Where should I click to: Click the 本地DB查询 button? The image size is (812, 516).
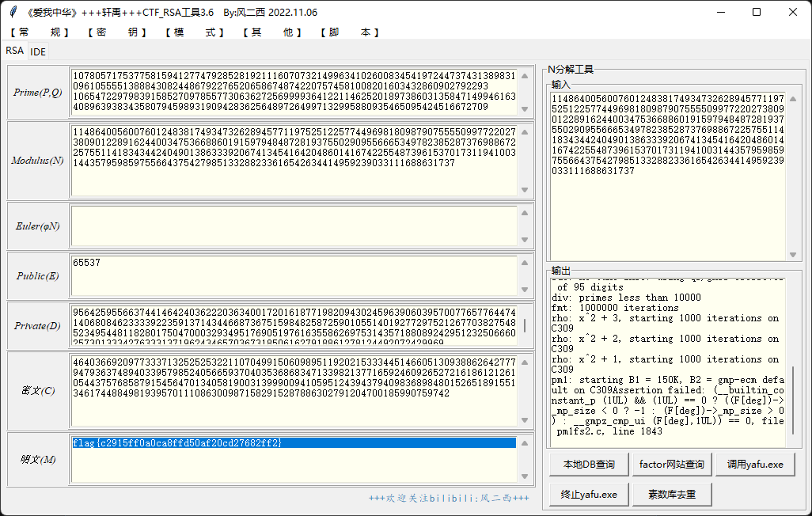pyautogui.click(x=589, y=465)
